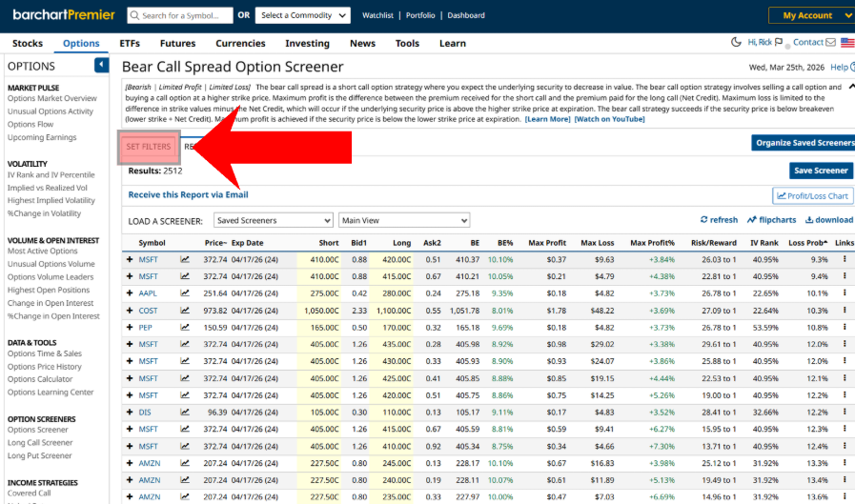Expand the DIS row details
Viewport: 855px width, 504px height.
130,413
